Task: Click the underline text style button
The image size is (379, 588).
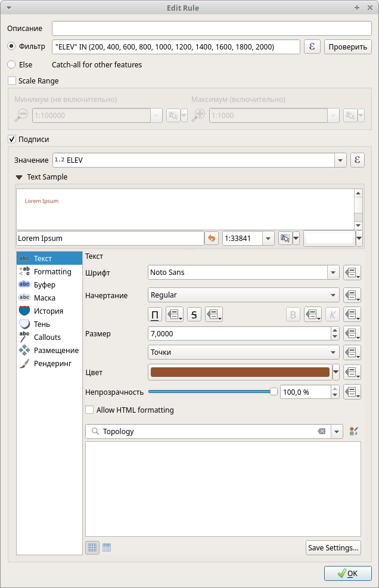Action: (x=155, y=315)
